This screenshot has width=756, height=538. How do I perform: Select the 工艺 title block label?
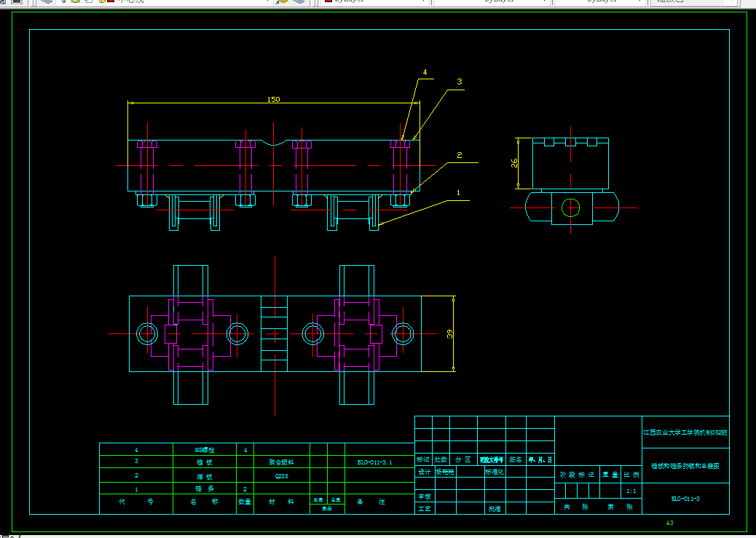tap(425, 509)
